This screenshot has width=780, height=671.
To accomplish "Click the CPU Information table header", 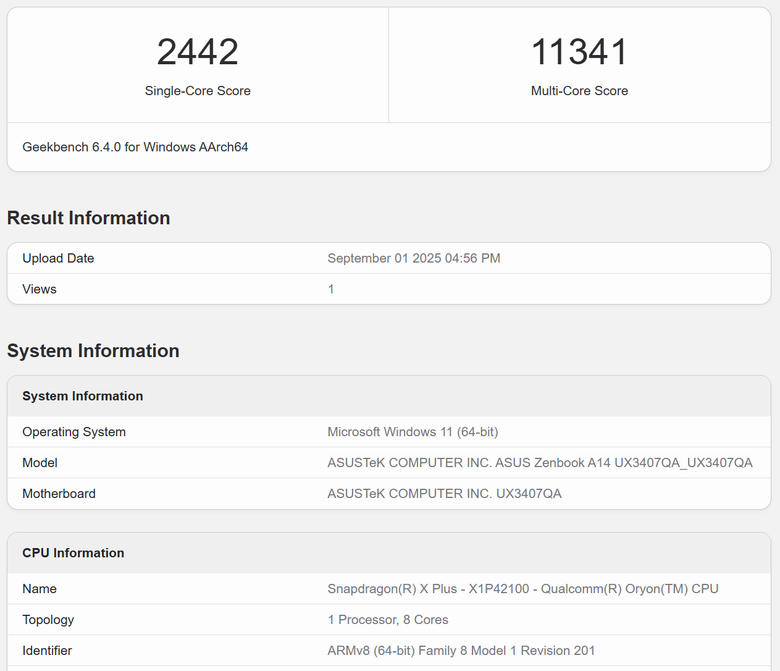I will tap(73, 553).
